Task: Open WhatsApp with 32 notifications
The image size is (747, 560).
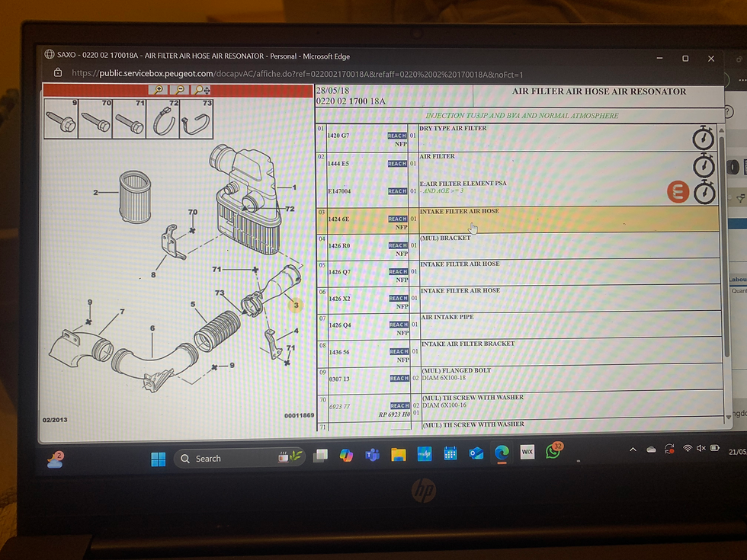Action: tap(553, 450)
